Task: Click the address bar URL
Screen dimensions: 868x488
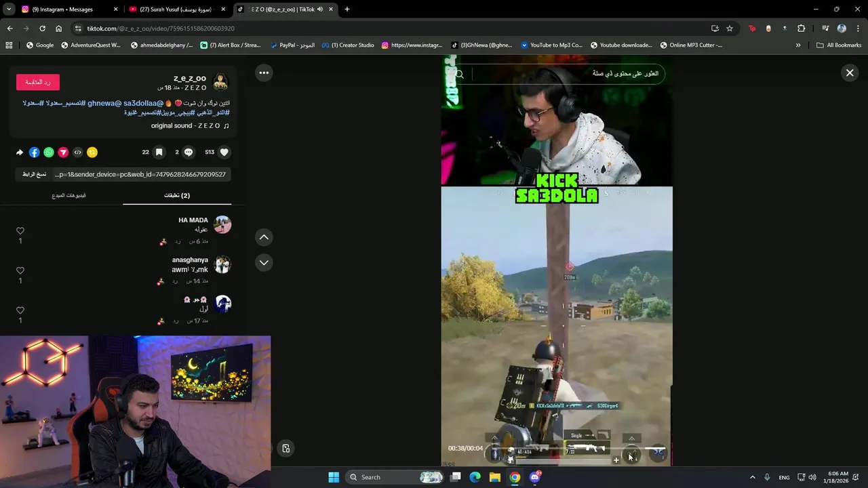Action: (x=161, y=28)
